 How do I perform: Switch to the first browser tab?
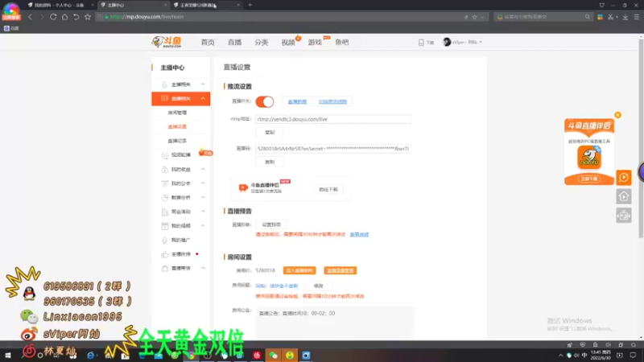point(59,5)
